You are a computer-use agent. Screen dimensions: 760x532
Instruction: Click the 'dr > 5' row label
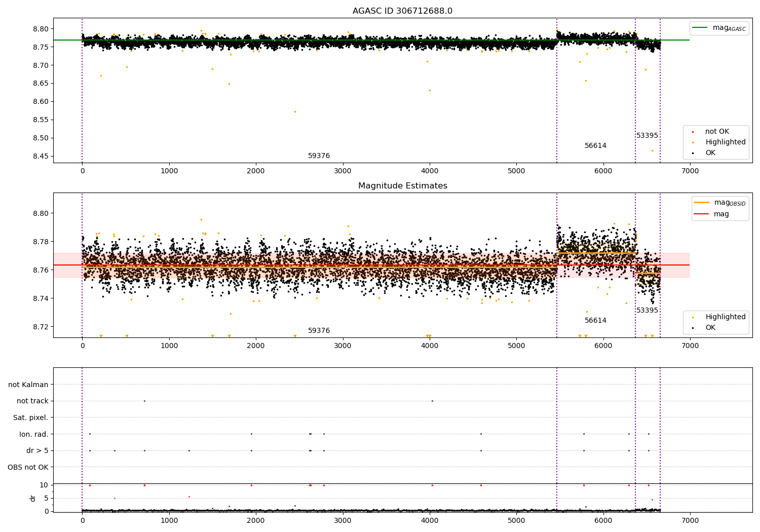click(x=37, y=451)
